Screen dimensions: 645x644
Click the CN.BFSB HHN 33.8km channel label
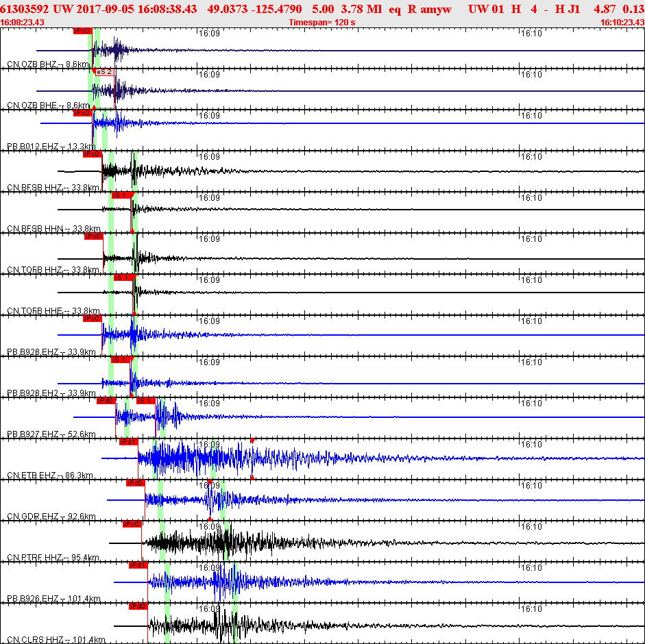pos(53,229)
